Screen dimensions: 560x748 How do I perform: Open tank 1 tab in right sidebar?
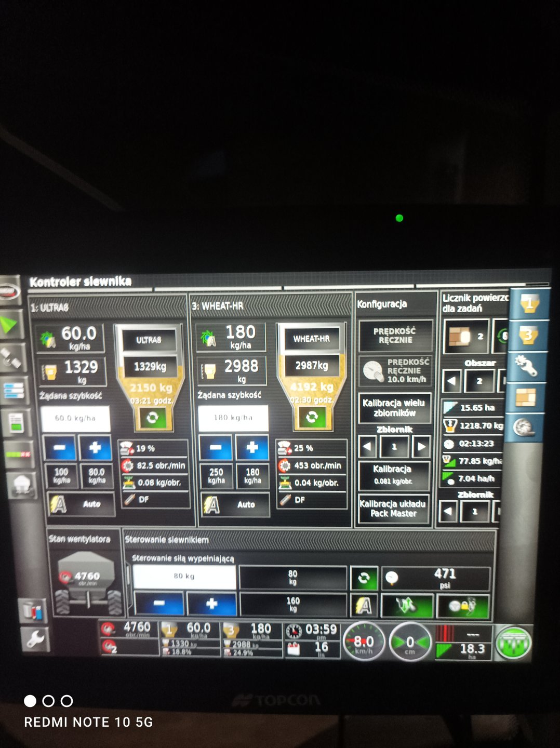pos(528,304)
